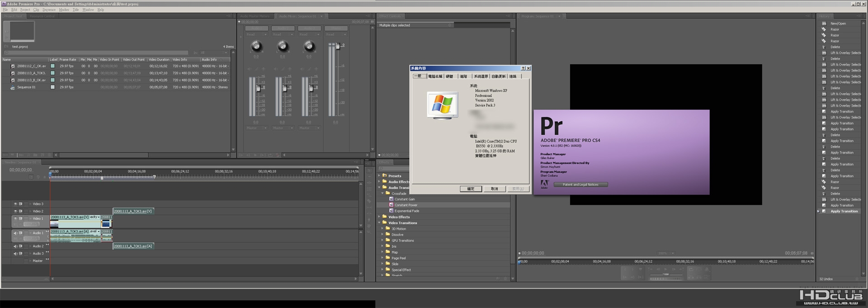
Task: Click 20081113_A_TOK3.avi clip on Video 2 track
Action: pyautogui.click(x=133, y=211)
